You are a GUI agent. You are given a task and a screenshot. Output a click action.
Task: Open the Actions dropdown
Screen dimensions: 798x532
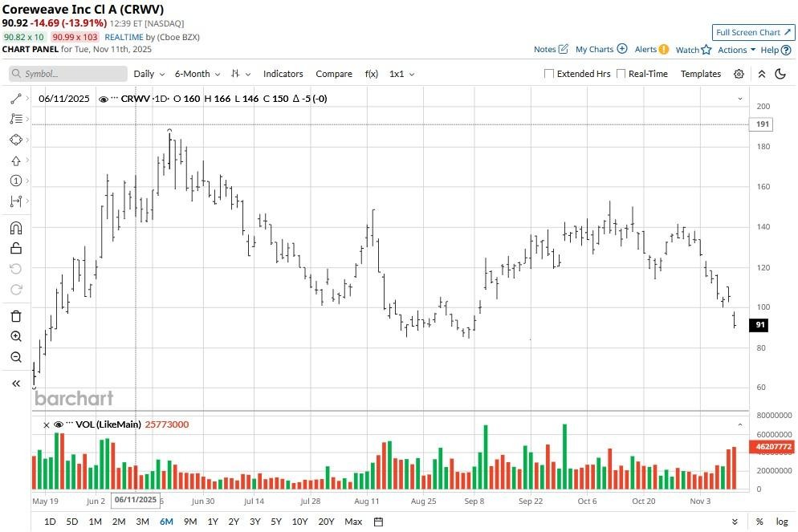pos(736,50)
